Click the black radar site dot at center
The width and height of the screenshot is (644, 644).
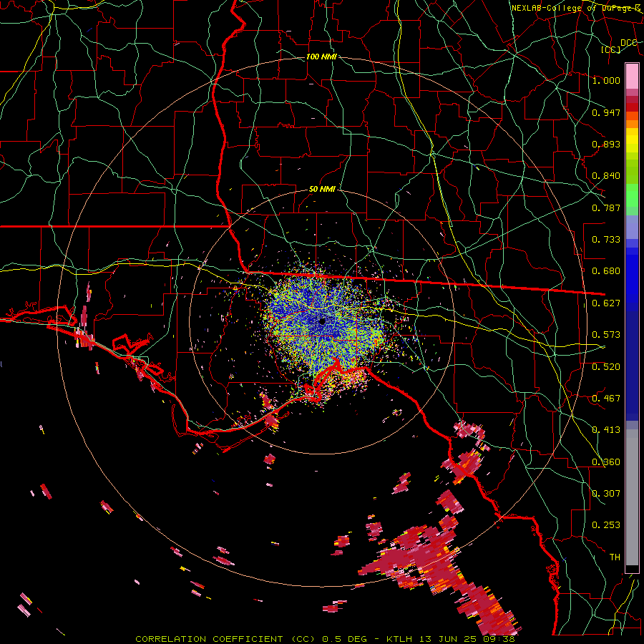(323, 321)
